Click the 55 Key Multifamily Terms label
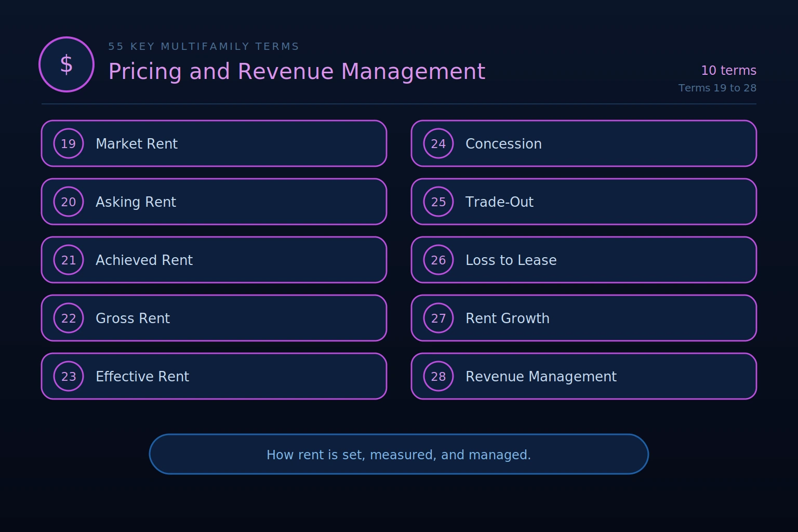Image resolution: width=798 pixels, height=532 pixels. pyautogui.click(x=204, y=47)
